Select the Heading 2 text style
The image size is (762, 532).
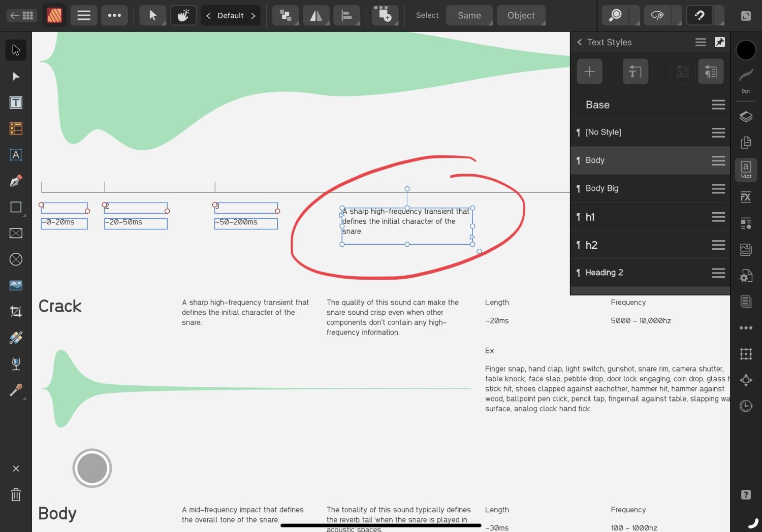coord(604,273)
